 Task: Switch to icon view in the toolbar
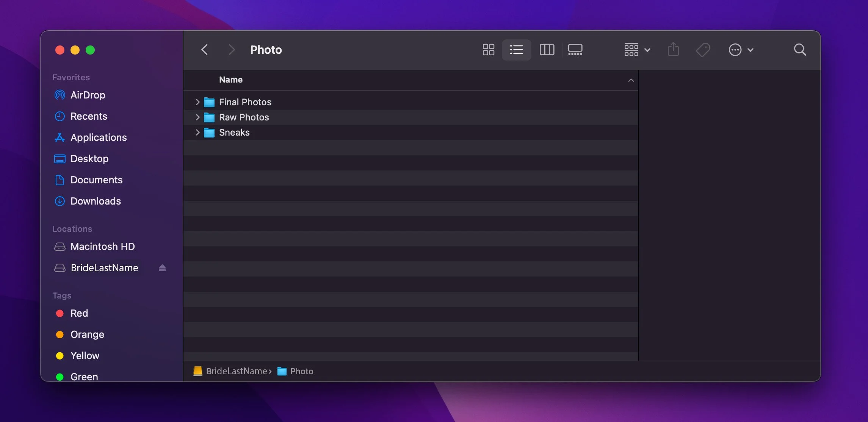coord(488,50)
